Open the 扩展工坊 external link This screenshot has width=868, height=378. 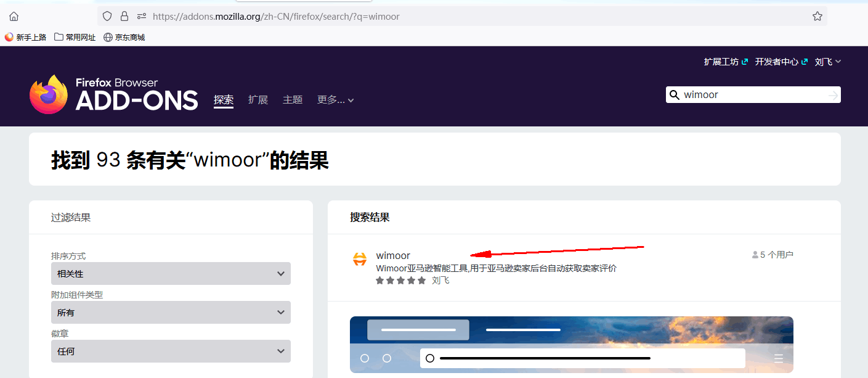point(726,62)
